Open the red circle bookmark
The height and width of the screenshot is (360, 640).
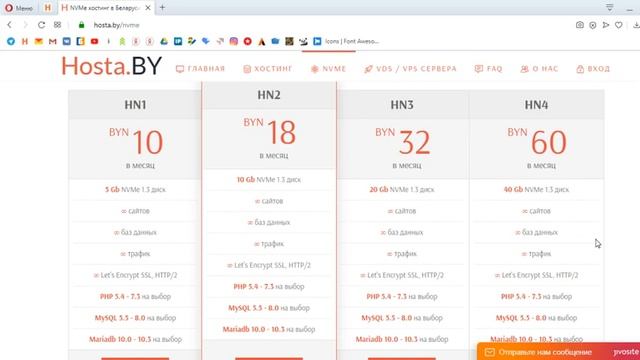[x=247, y=41]
